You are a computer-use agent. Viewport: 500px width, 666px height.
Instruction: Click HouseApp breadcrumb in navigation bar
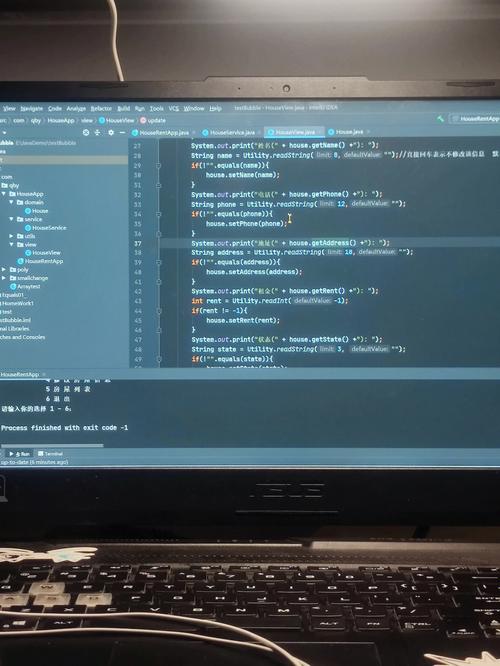tap(61, 121)
